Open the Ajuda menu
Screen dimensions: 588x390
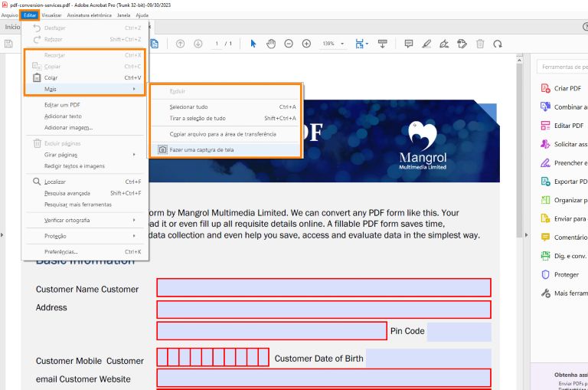point(142,15)
